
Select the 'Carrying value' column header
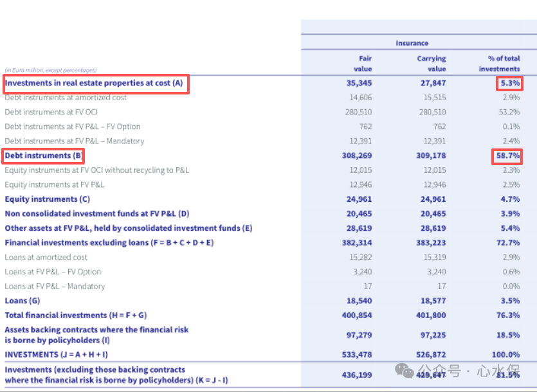pyautogui.click(x=432, y=64)
